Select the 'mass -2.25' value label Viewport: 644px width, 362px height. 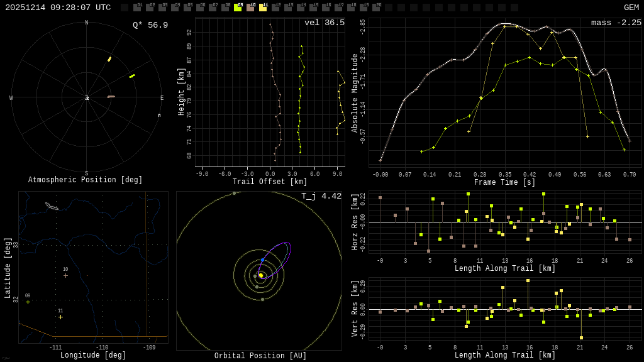tap(616, 23)
